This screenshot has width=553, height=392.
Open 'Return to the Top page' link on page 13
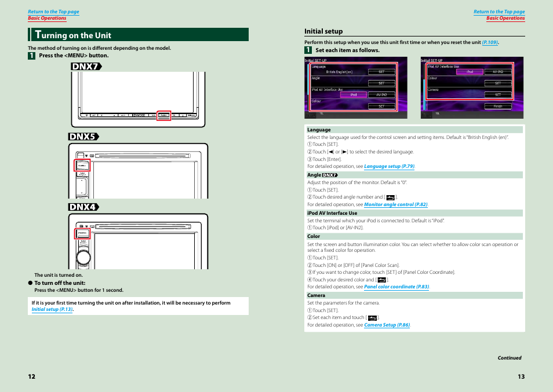point(499,12)
